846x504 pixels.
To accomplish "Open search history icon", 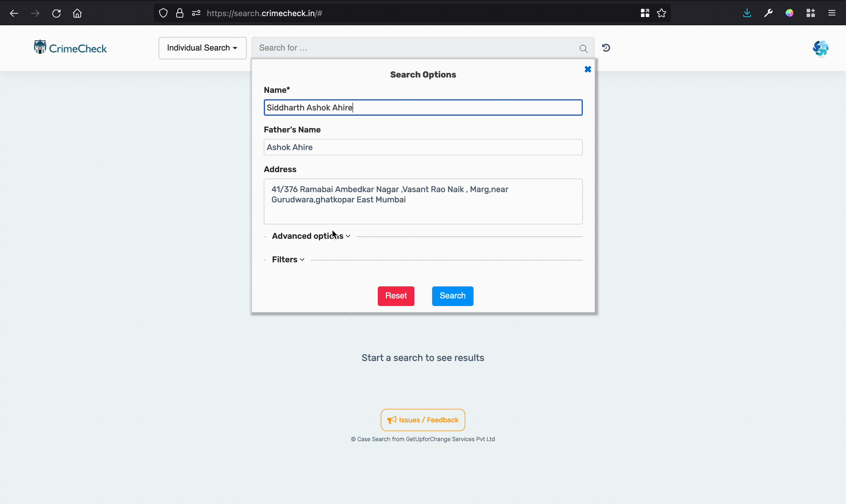I will tap(606, 48).
